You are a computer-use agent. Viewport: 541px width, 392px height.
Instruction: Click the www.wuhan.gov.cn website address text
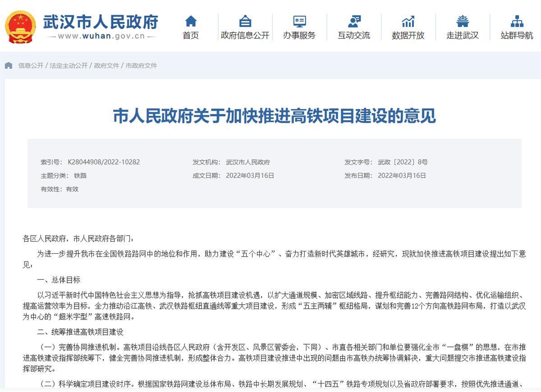(101, 36)
